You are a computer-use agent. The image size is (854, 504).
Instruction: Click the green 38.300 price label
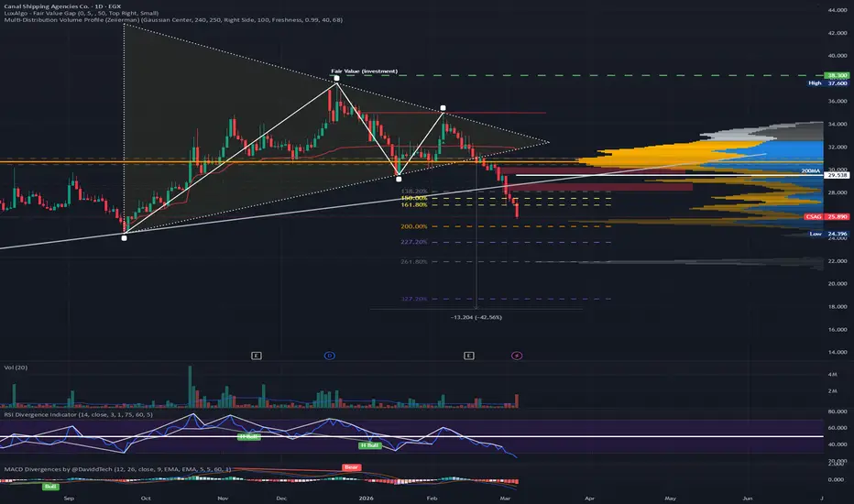coord(837,75)
